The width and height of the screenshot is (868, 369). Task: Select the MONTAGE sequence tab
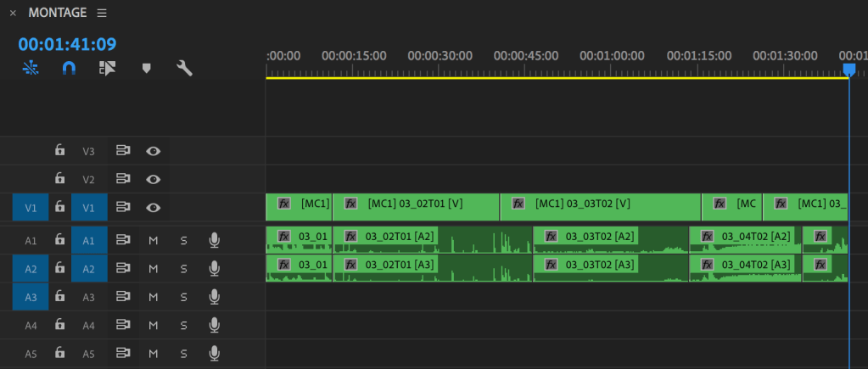click(57, 13)
